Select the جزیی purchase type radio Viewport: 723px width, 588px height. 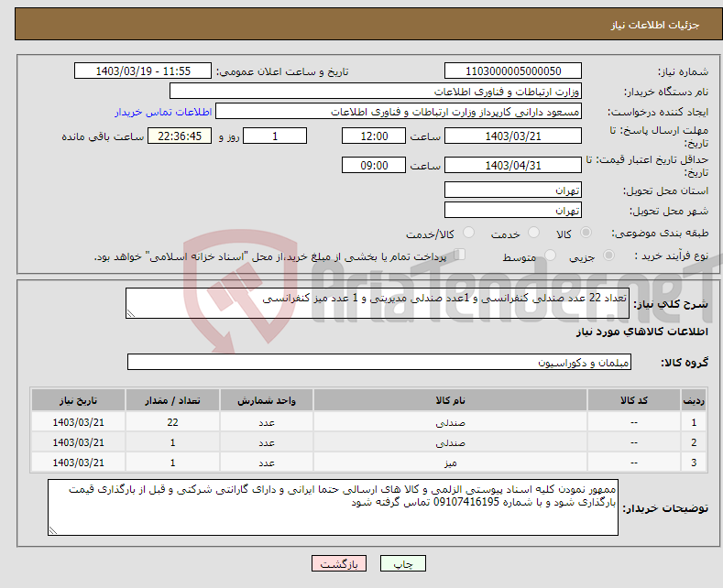pyautogui.click(x=608, y=256)
